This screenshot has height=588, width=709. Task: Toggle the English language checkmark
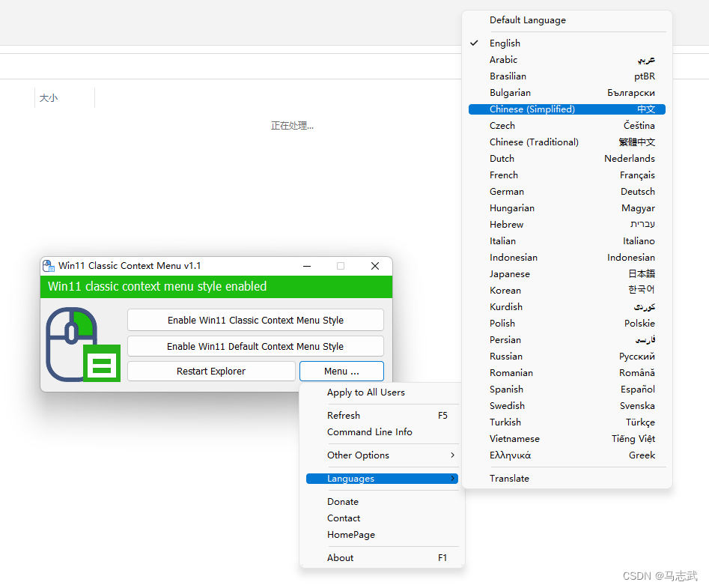505,43
